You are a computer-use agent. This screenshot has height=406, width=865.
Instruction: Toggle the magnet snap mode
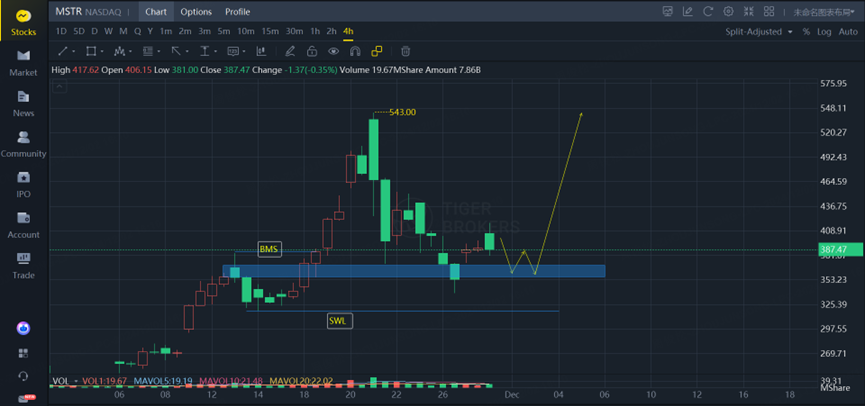(x=355, y=51)
